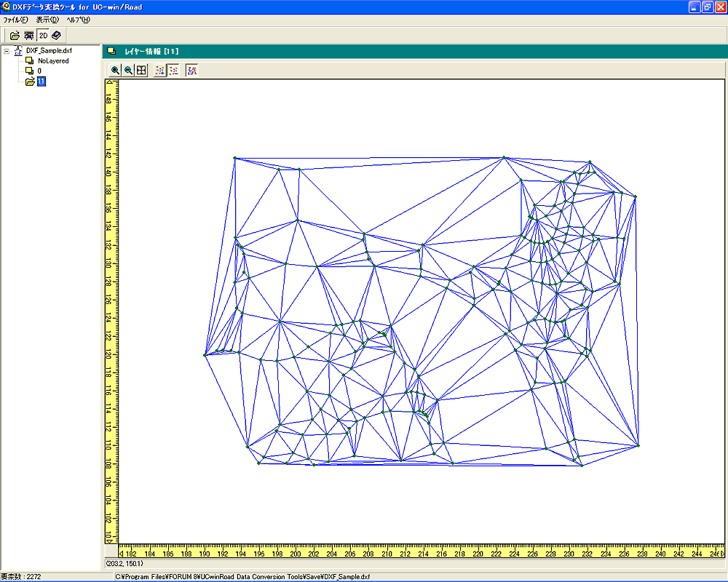728x582 pixels.
Task: Select layer 0 in the tree
Action: [39, 71]
